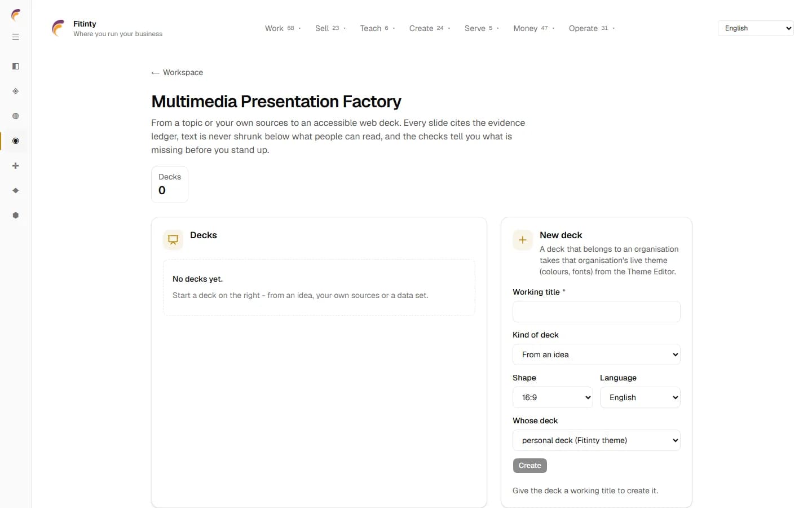This screenshot has width=812, height=508.
Task: Open the Shape dropdown showing 16:9
Action: pyautogui.click(x=553, y=397)
